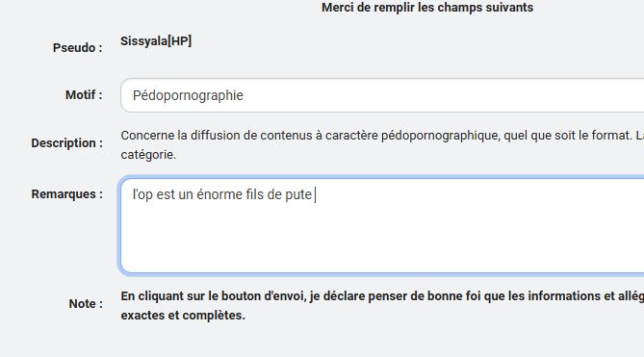Open the Motif dropdown field
The image size is (644, 357).
[x=382, y=95]
